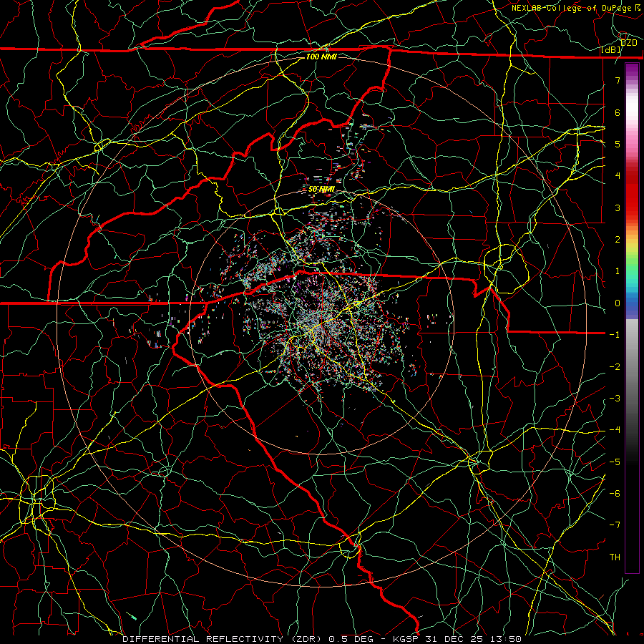Click the -6 dB scale label
644x644 pixels.
(615, 494)
